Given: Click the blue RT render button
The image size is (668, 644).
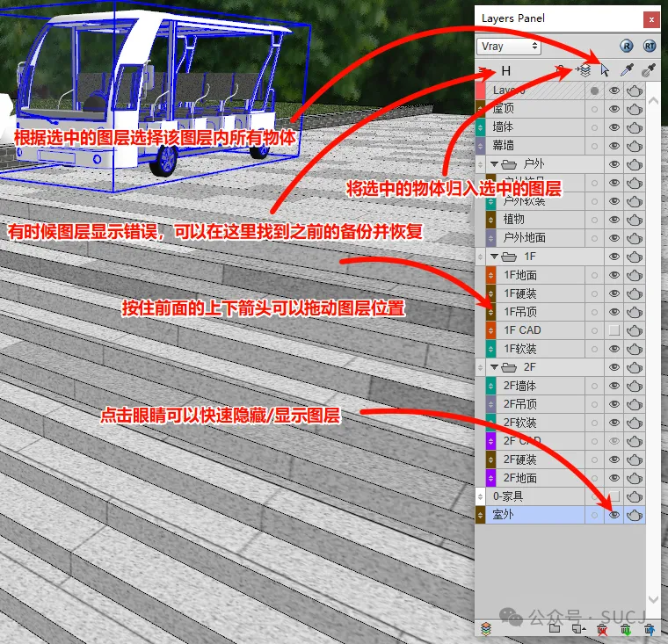Looking at the screenshot, I should click(649, 46).
